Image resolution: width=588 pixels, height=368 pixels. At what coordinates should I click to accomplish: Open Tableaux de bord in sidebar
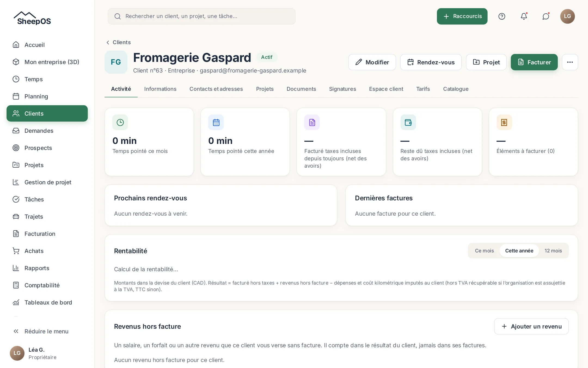(47, 302)
